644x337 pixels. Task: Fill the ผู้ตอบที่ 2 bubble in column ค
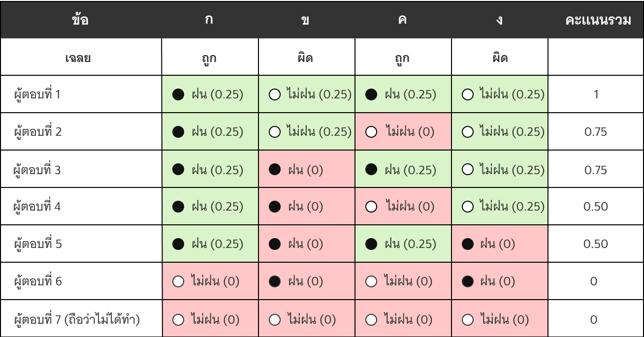372,132
